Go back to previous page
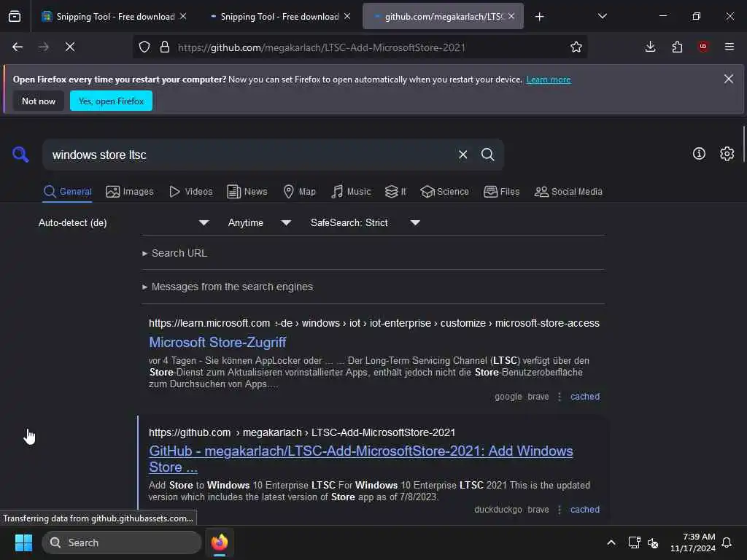Image resolution: width=747 pixels, height=560 pixels. 18,47
